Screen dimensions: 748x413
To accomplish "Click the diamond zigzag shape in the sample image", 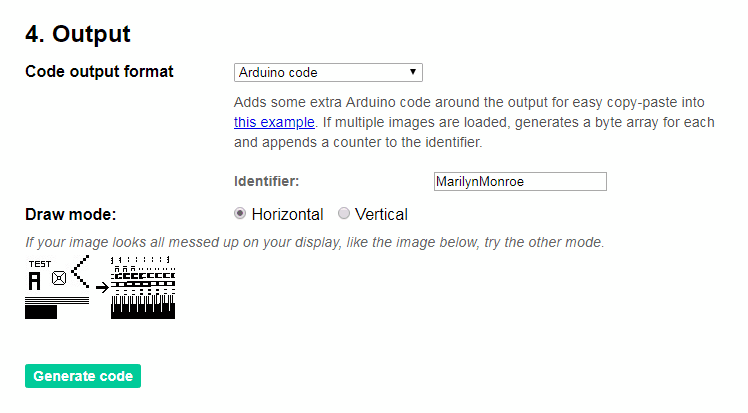I will pos(80,275).
